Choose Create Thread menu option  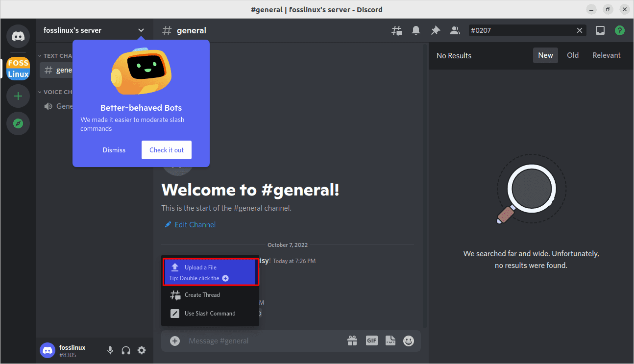(x=210, y=295)
